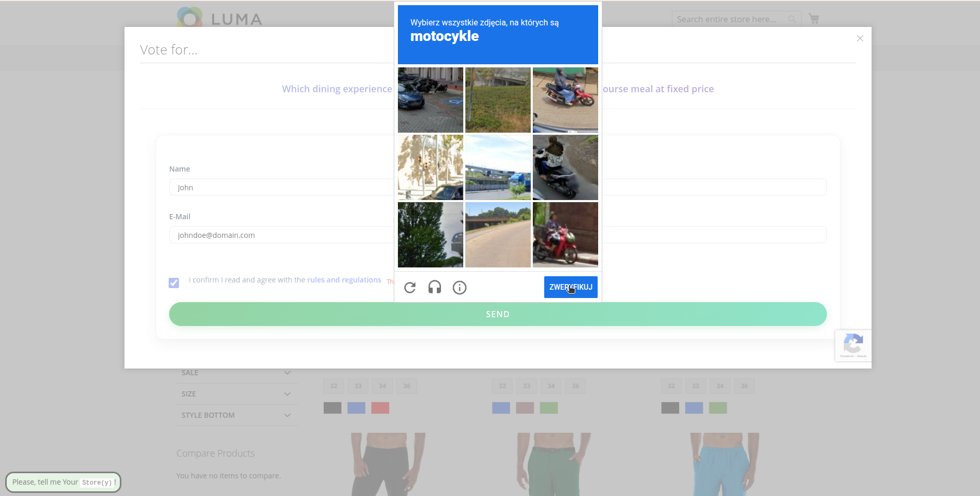Open the shopping cart icon
This screenshot has width=980, height=496.
coord(814,19)
